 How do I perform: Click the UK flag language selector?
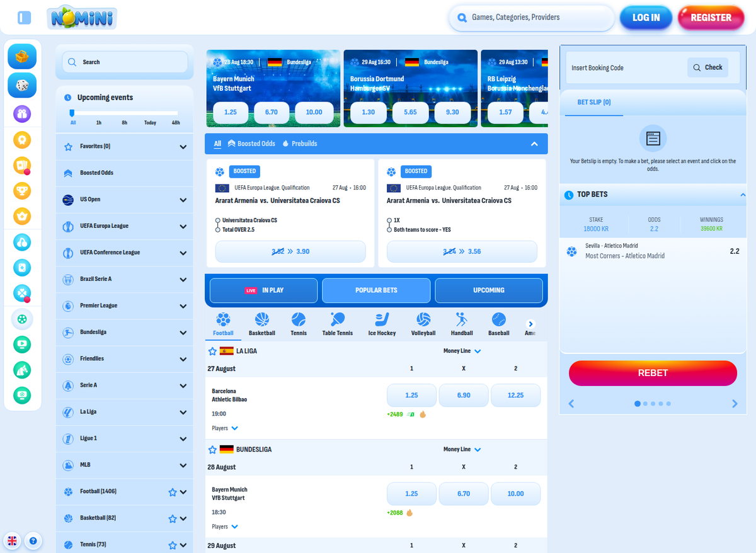point(11,540)
